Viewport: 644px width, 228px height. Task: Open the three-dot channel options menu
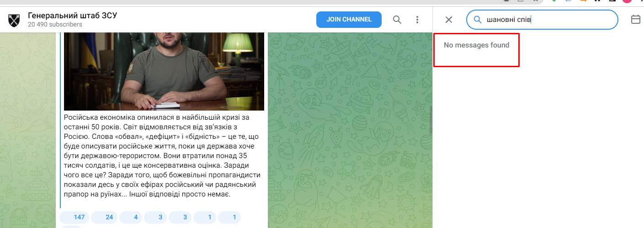[417, 20]
